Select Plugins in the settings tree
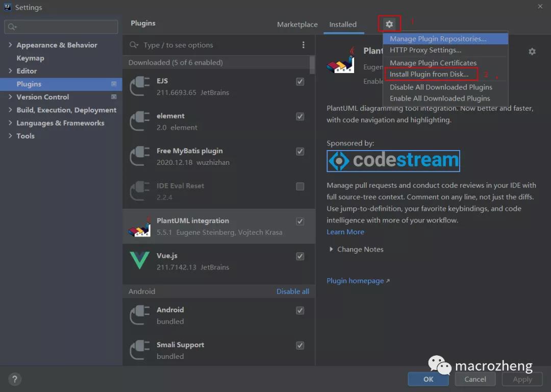The image size is (551, 392). pyautogui.click(x=61, y=84)
